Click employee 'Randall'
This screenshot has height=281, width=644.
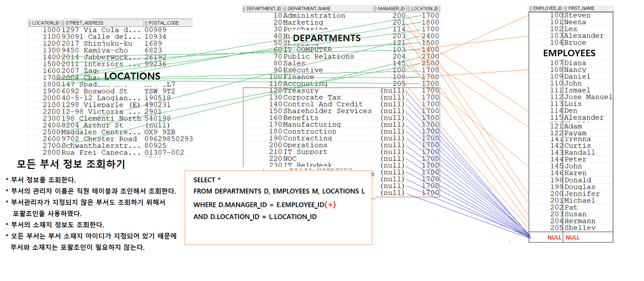[580, 153]
